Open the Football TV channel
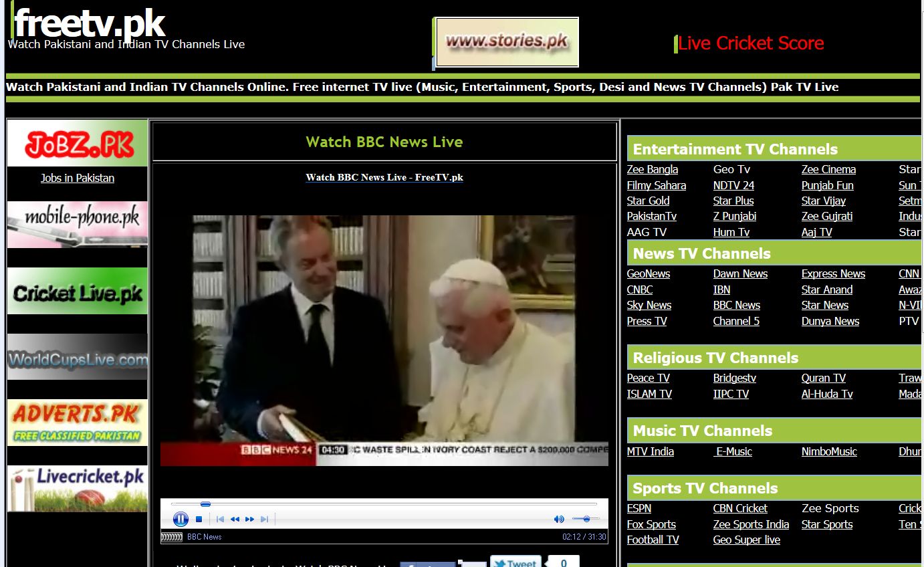Screen dimensions: 924x567 [x=653, y=540]
